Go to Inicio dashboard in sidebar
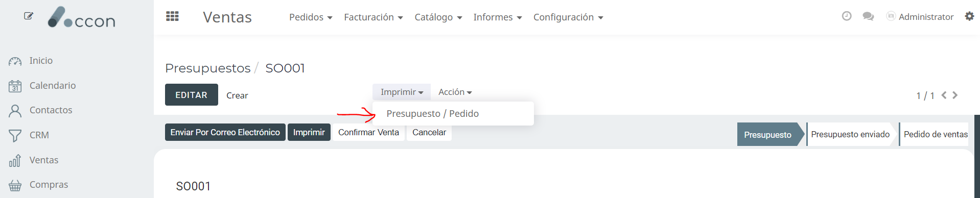 coord(31,61)
